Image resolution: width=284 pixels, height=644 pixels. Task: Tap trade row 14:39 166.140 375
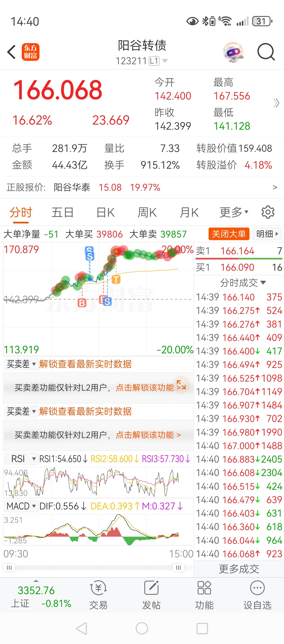click(239, 297)
